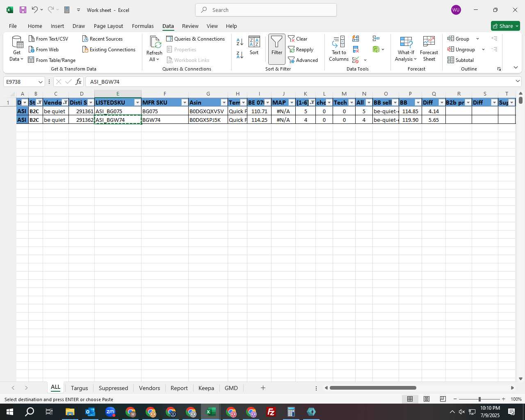This screenshot has width=525, height=420.
Task: Open the MFR SKU column filter dropdown
Action: pos(185,103)
